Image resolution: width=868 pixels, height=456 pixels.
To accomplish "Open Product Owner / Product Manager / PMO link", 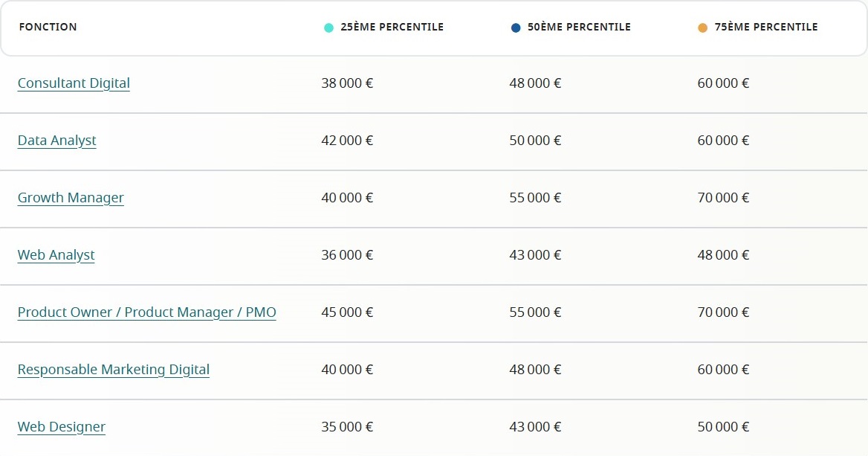I will [147, 312].
